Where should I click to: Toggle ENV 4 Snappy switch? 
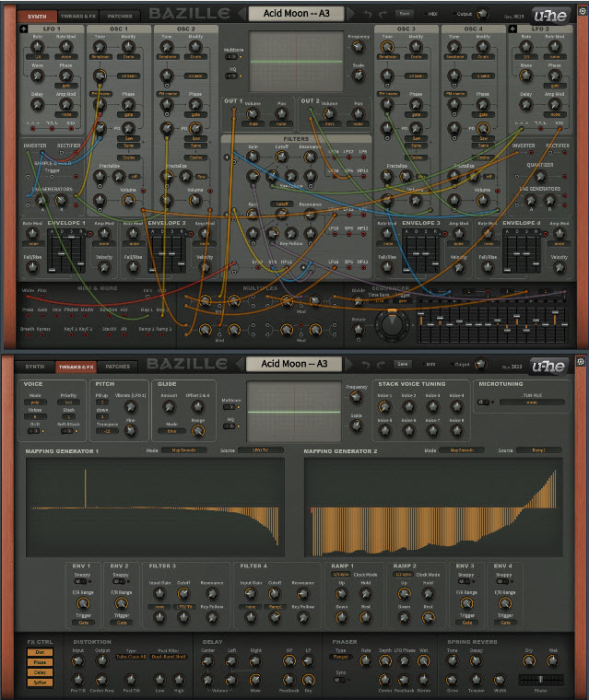(x=502, y=582)
